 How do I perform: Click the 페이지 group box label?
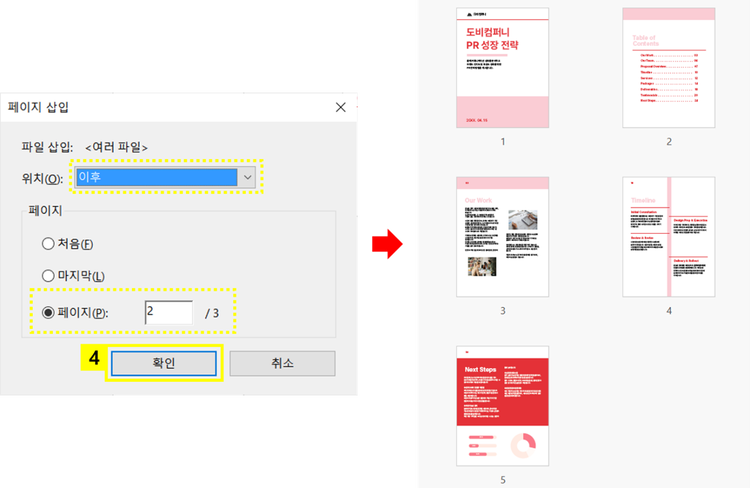pyautogui.click(x=45, y=211)
